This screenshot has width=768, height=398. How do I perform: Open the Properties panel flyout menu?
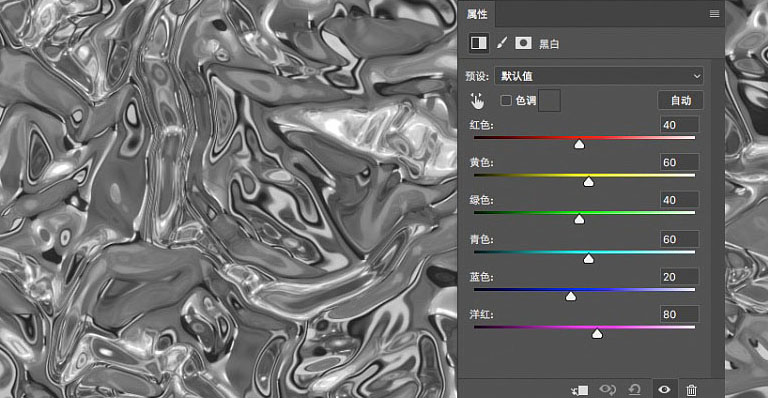(x=714, y=14)
